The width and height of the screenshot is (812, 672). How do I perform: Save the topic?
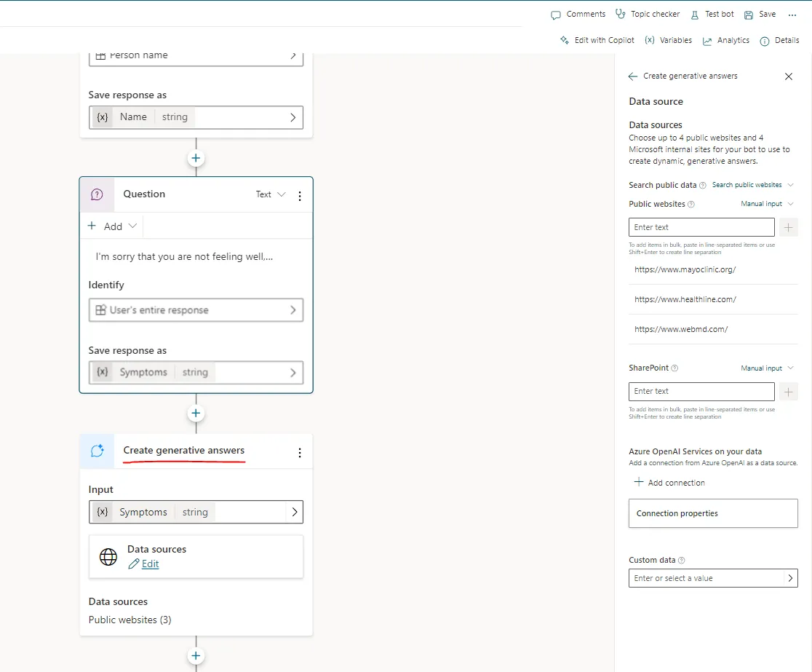(760, 15)
